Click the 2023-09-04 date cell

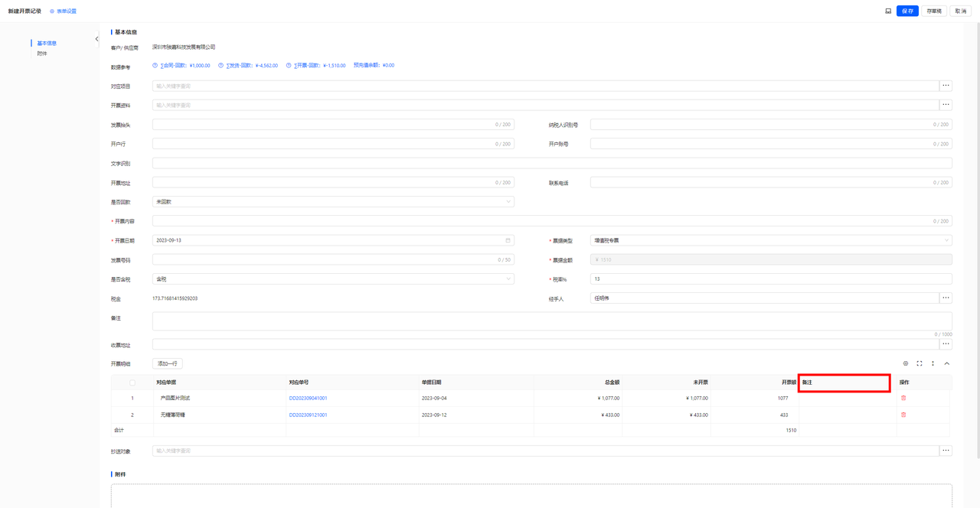coord(476,398)
